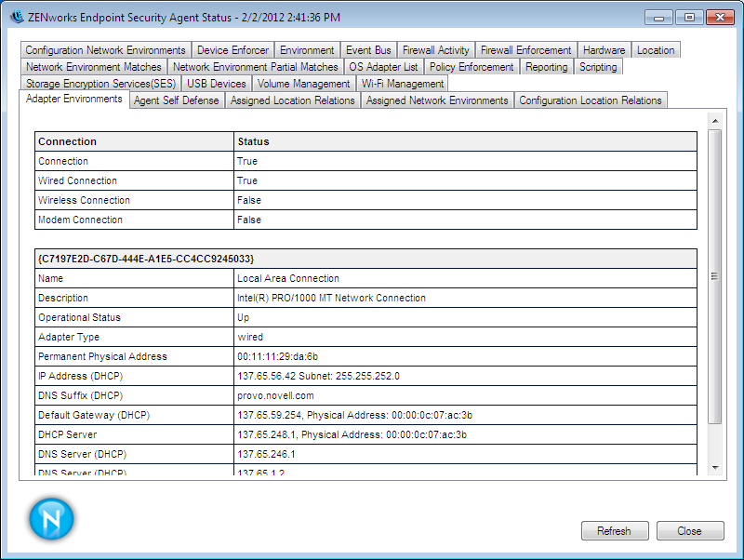The height and width of the screenshot is (560, 744).
Task: Select the Policy Enforcement tab
Action: point(472,67)
